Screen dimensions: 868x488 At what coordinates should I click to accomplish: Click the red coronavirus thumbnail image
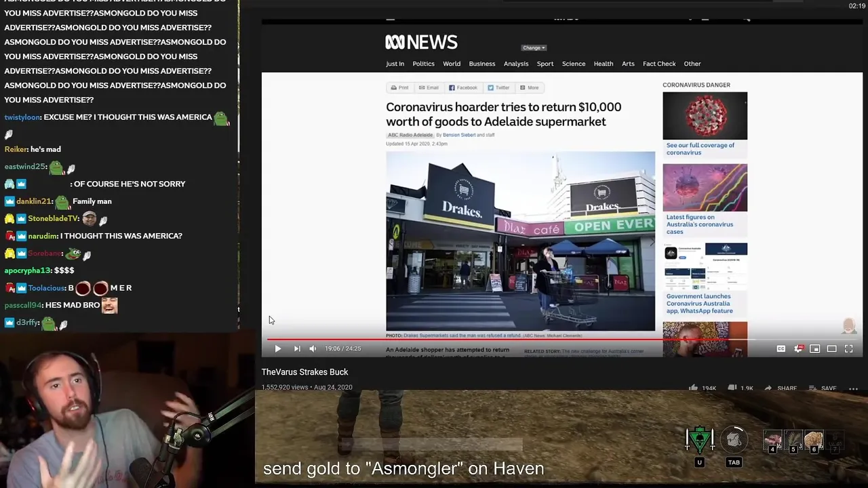(x=705, y=116)
